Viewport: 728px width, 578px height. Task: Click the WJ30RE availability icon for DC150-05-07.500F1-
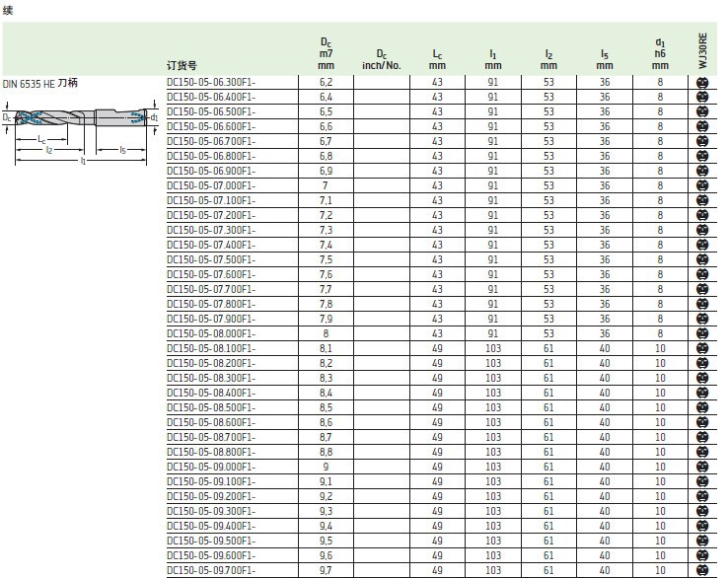click(702, 259)
